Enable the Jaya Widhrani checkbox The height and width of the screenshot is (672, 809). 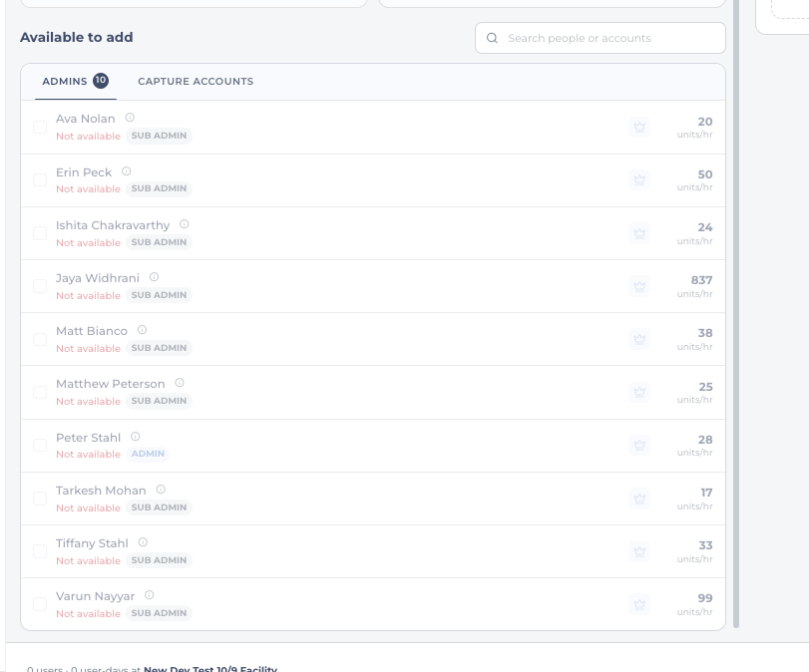pyautogui.click(x=40, y=286)
